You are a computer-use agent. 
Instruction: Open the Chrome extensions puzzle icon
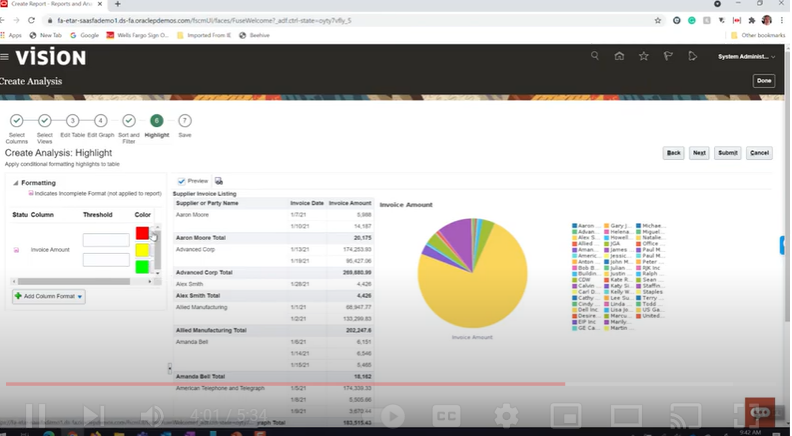pos(752,20)
